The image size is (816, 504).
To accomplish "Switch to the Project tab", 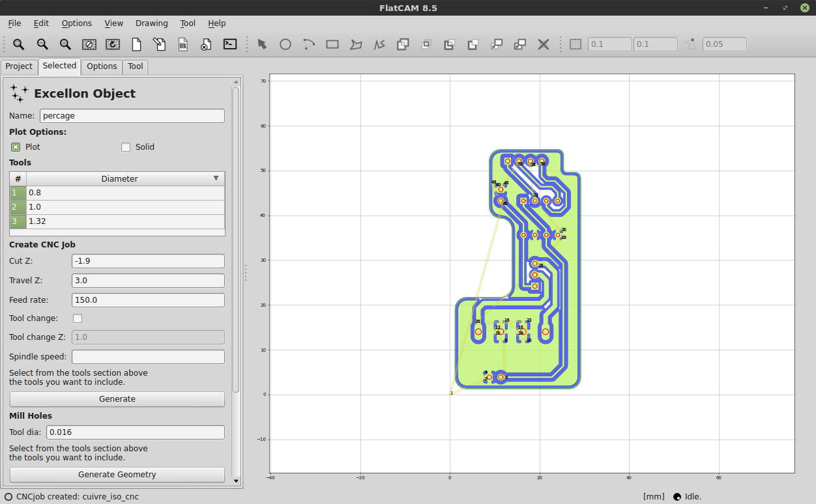I will (x=19, y=66).
